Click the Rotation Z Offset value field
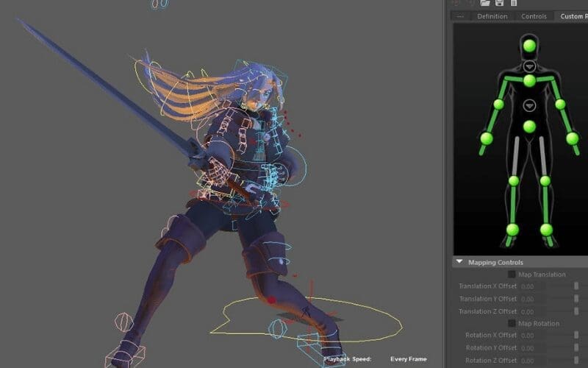The image size is (588, 368). click(x=532, y=361)
